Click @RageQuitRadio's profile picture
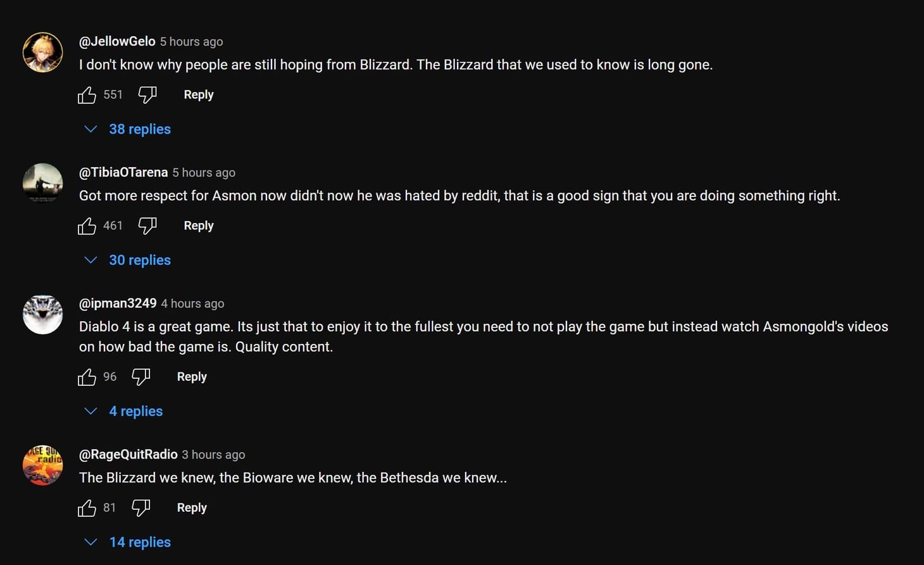Viewport: 924px width, 565px height. pyautogui.click(x=42, y=464)
